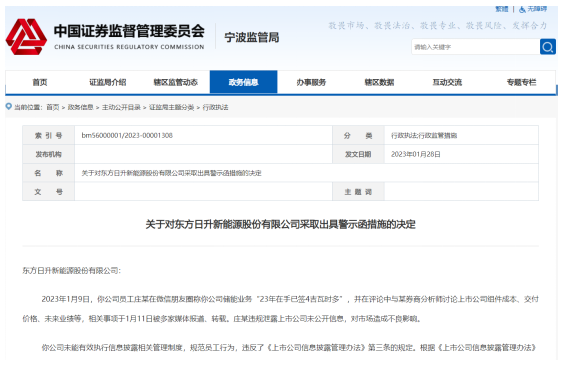Click the red CSRC logo emblem
Viewport: 562px width, 366px height.
(26, 37)
